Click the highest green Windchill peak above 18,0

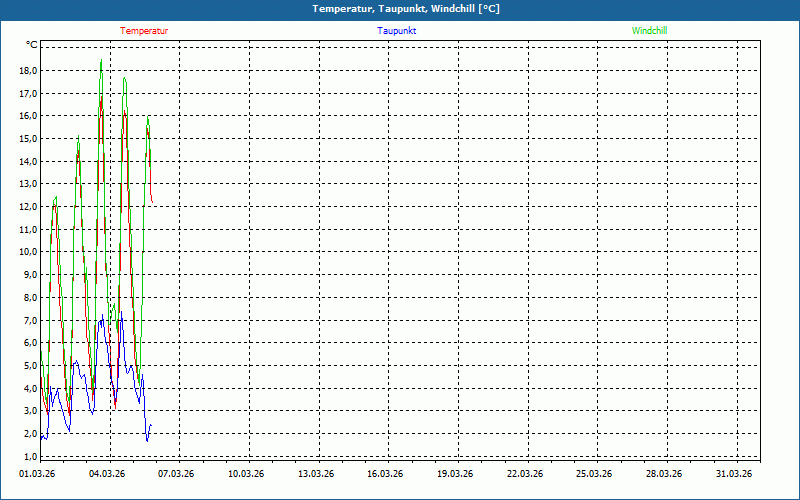(102, 60)
